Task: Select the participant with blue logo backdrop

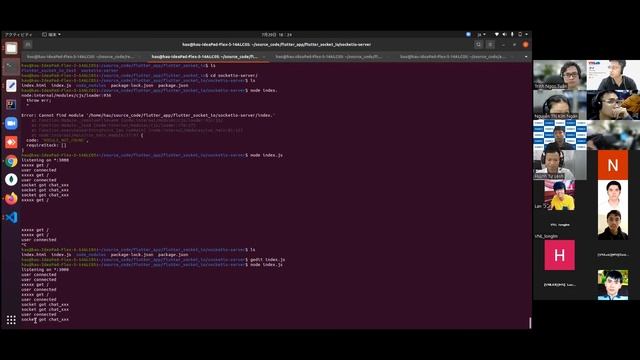Action: tap(559, 135)
